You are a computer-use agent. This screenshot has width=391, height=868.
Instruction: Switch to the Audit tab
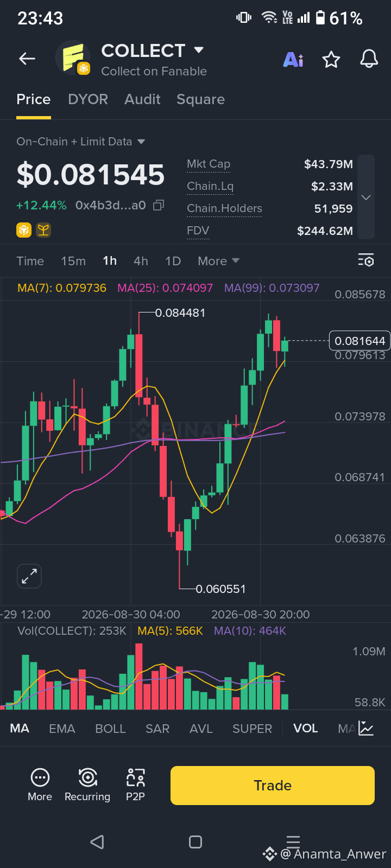pos(142,99)
